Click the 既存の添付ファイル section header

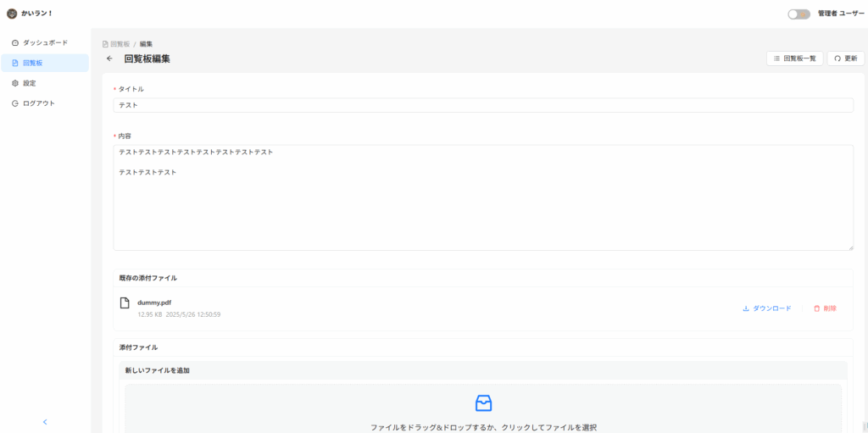pos(483,278)
